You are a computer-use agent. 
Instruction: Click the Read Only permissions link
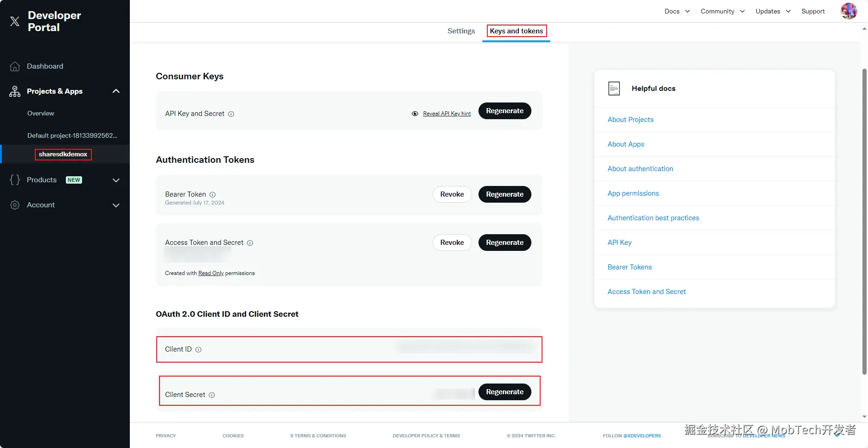(x=211, y=273)
